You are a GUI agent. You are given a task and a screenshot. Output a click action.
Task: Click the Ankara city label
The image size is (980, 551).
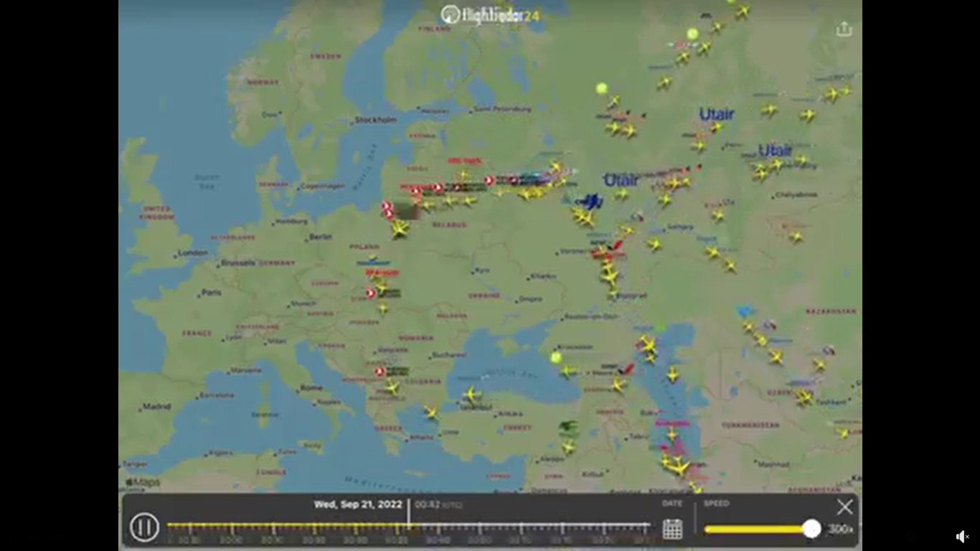[x=510, y=413]
